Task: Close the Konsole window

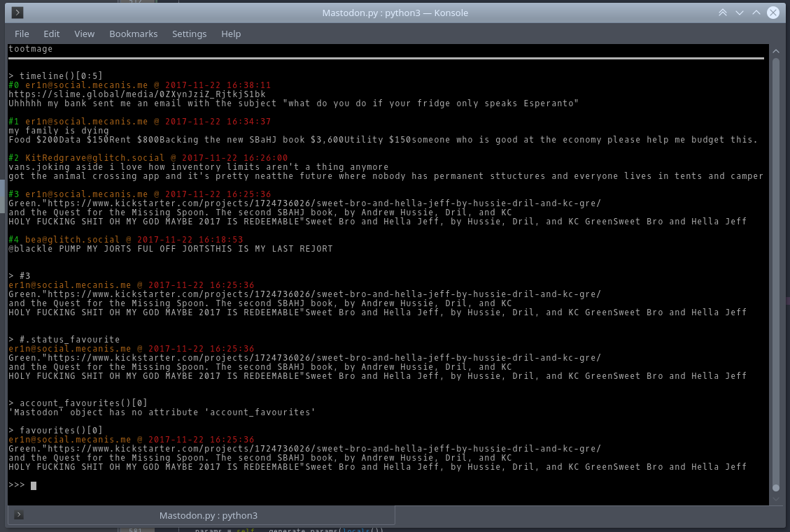Action: [x=773, y=13]
